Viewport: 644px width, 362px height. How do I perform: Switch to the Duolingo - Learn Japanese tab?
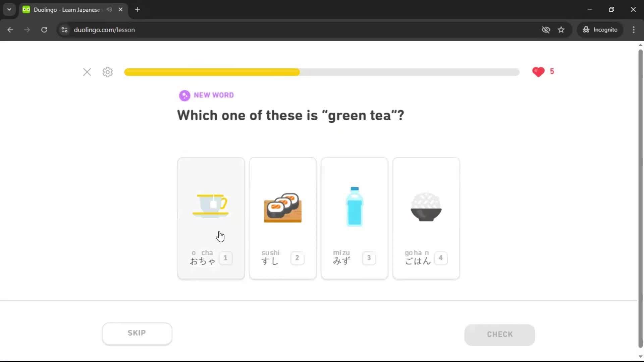tap(67, 10)
